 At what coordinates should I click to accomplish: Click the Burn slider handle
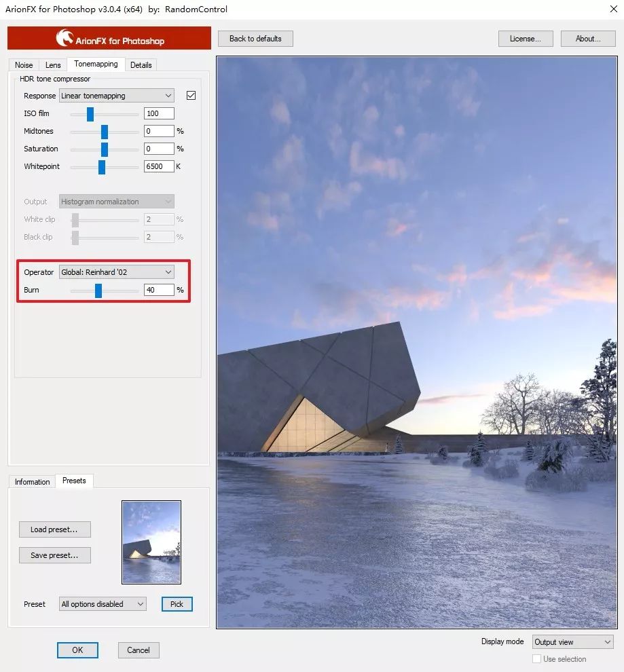pos(98,291)
